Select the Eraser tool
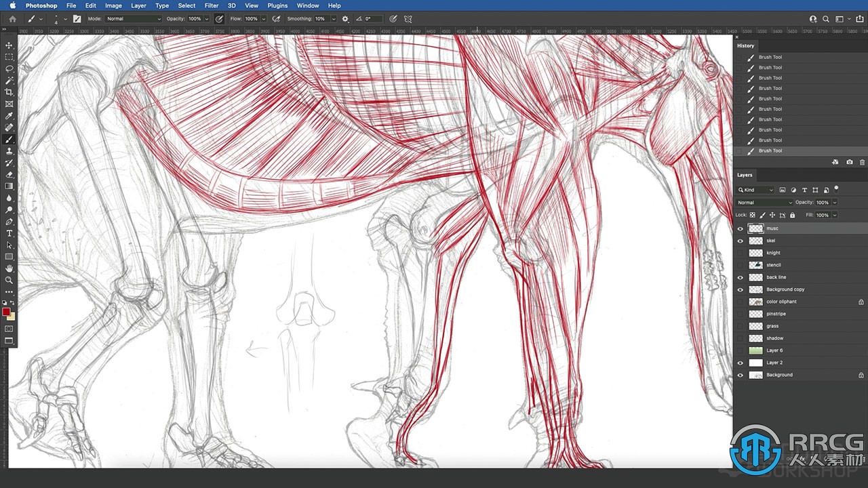 pyautogui.click(x=9, y=174)
